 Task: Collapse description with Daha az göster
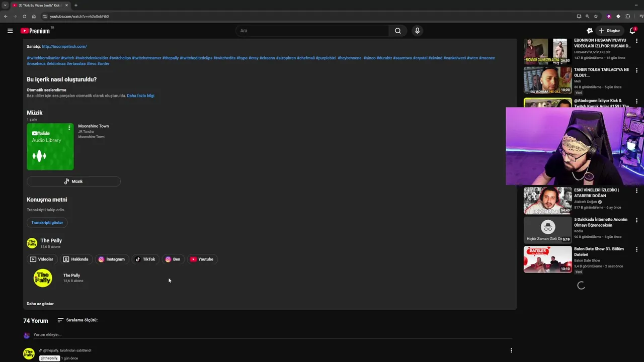coord(40,304)
